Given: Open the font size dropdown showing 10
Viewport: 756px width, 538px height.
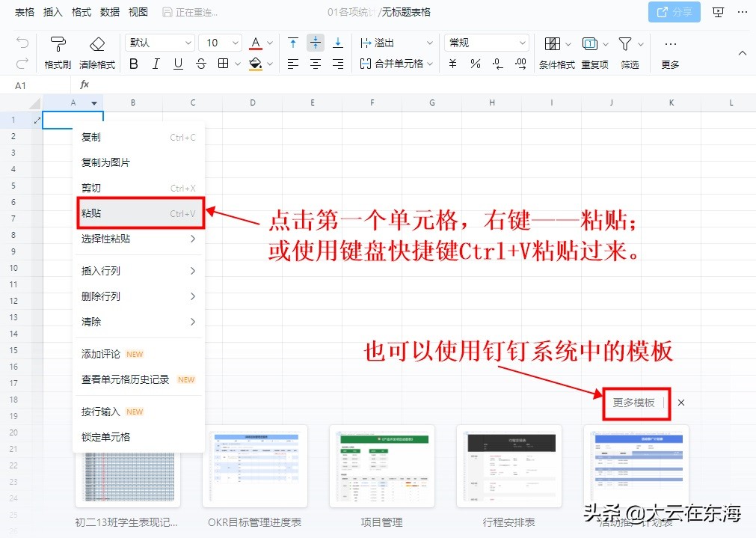Looking at the screenshot, I should 220,43.
